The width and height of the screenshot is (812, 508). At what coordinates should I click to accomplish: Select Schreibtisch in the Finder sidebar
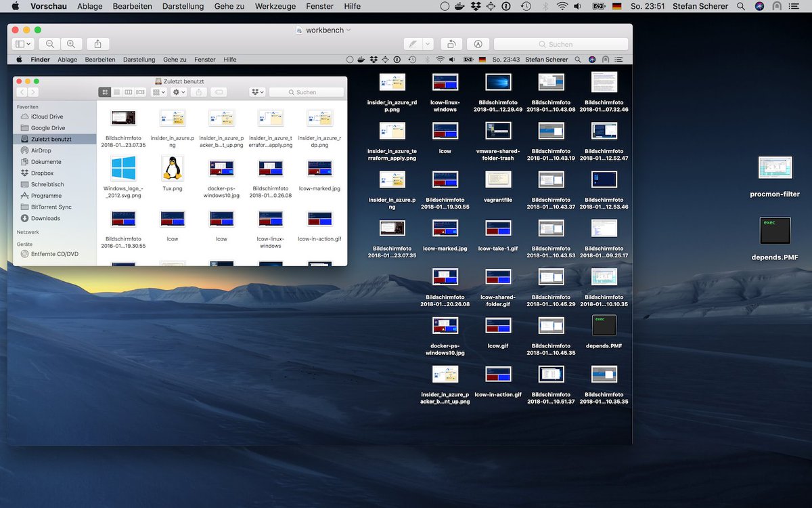[47, 184]
